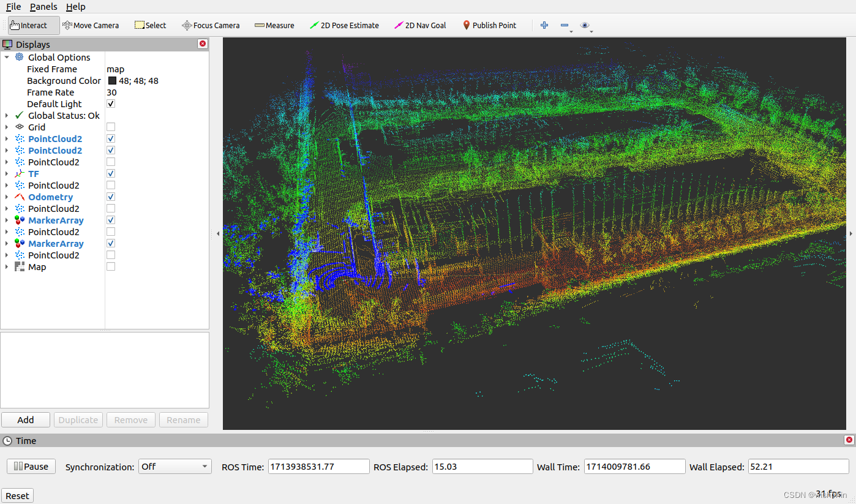The width and height of the screenshot is (856, 504).
Task: Pause the time with the Pause button
Action: point(31,466)
